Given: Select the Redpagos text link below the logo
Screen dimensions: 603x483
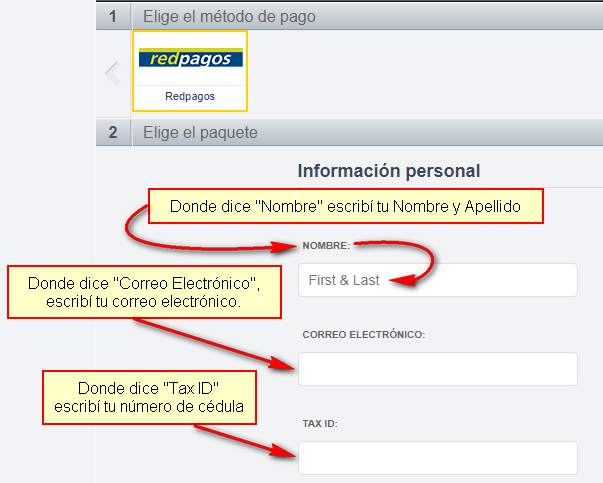Looking at the screenshot, I should (x=190, y=97).
